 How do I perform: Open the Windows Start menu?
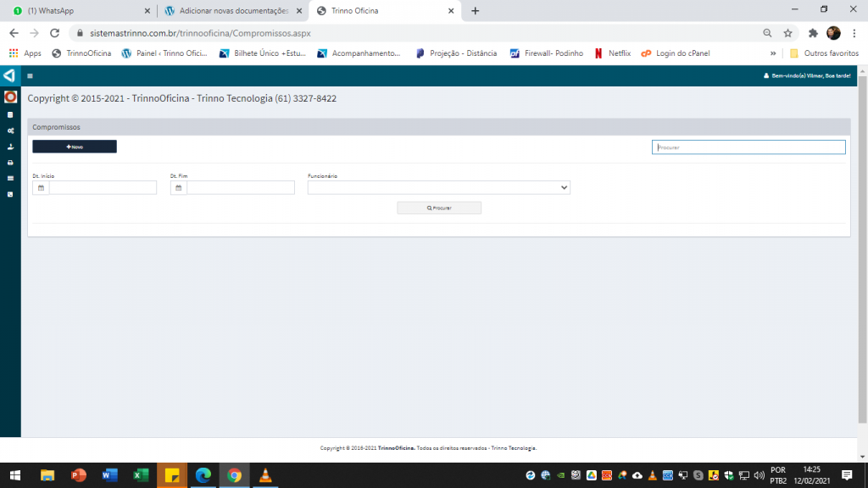coord(15,475)
